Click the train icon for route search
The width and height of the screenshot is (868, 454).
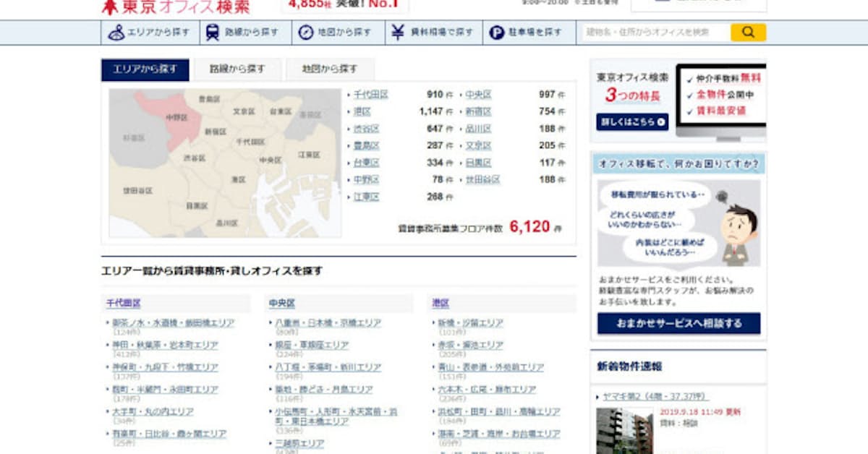pyautogui.click(x=213, y=33)
